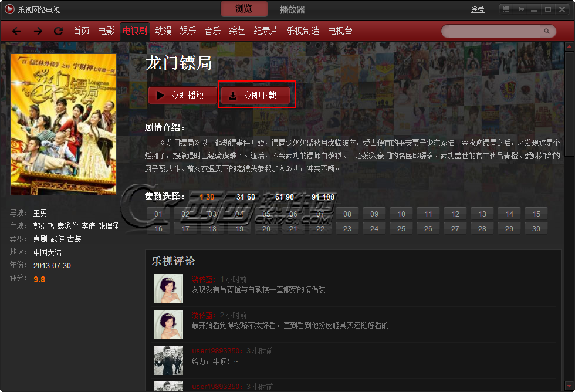Play episode 27
575x392 pixels.
[x=455, y=228]
